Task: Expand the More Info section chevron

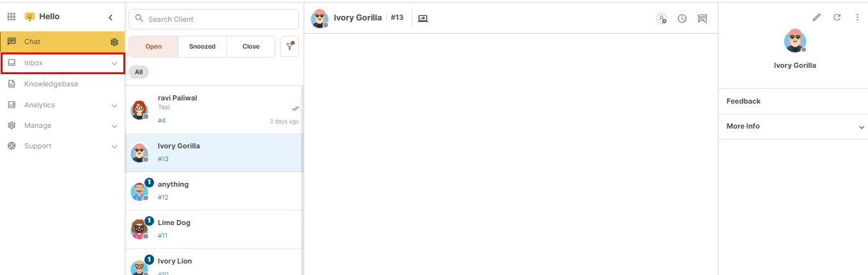Action: coord(862,127)
